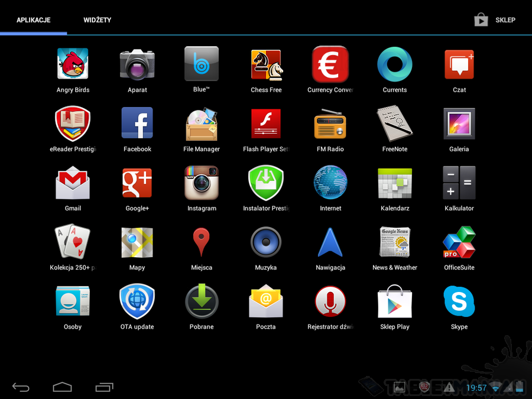Tap the Recent apps button
The image size is (532, 399).
(x=104, y=387)
